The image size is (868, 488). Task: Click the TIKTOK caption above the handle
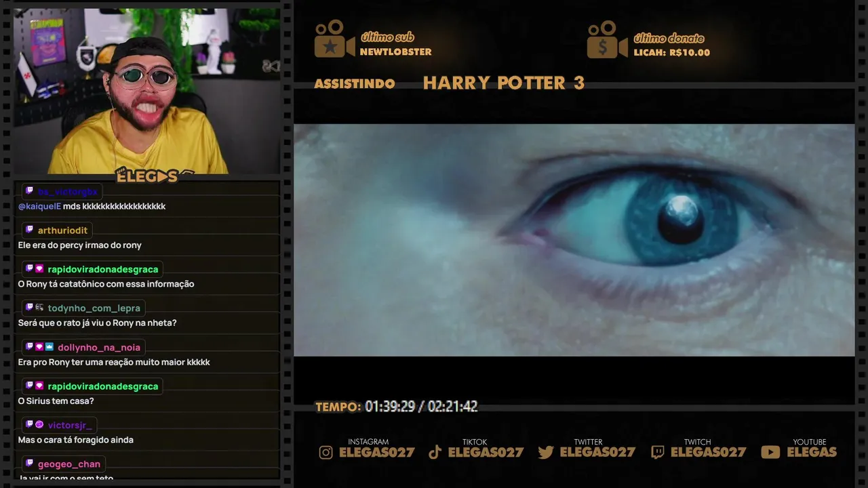475,442
